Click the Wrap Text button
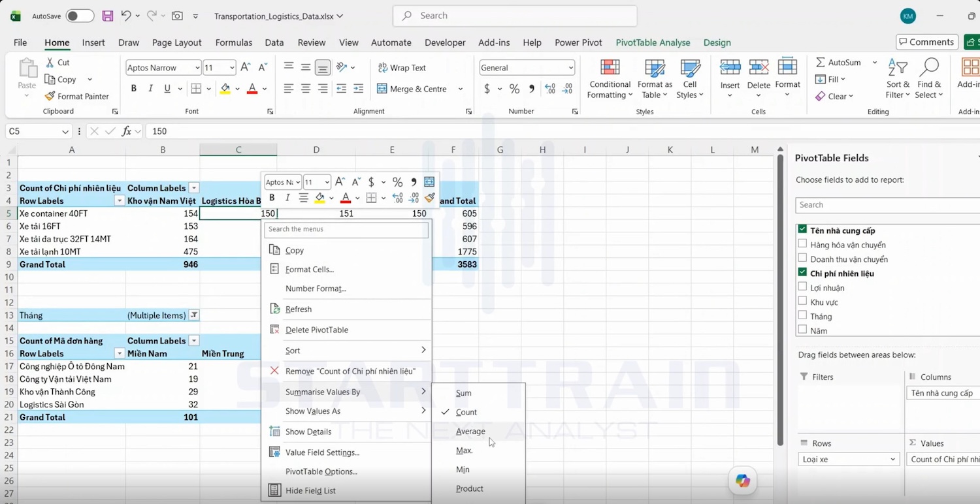The image size is (980, 504). (402, 68)
